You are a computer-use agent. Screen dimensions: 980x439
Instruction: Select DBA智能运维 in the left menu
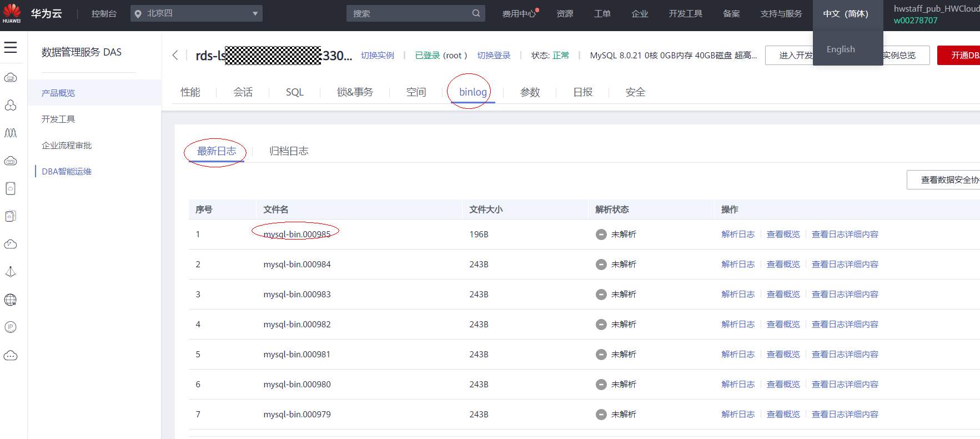point(67,172)
